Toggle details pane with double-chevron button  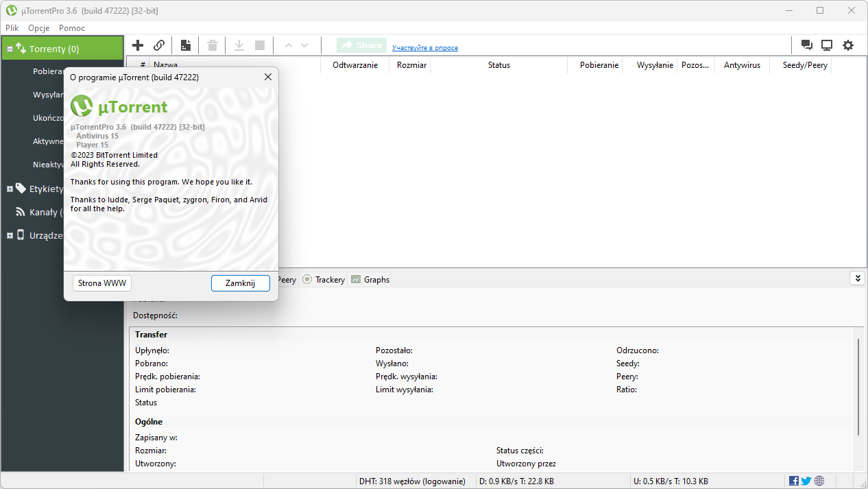coord(857,278)
